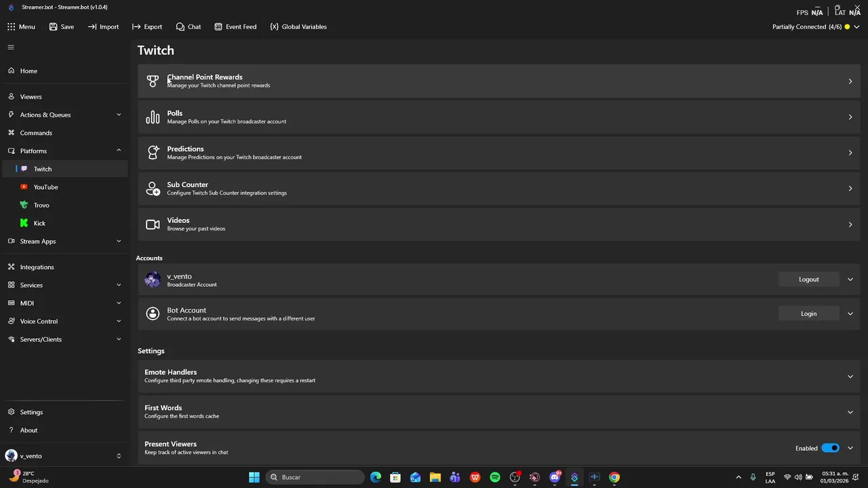868x488 pixels.
Task: Open Integrations in the sidebar
Action: click(64, 267)
